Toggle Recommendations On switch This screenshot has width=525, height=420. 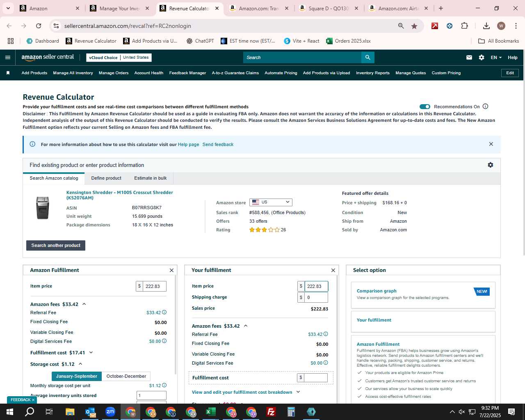click(425, 107)
